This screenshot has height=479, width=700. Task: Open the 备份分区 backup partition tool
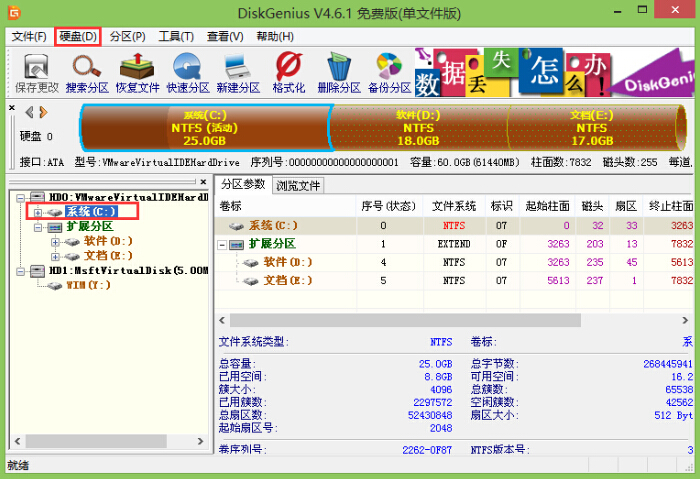388,73
